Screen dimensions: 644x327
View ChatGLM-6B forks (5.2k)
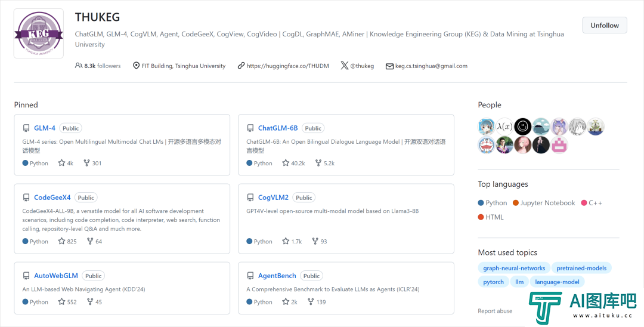(325, 163)
